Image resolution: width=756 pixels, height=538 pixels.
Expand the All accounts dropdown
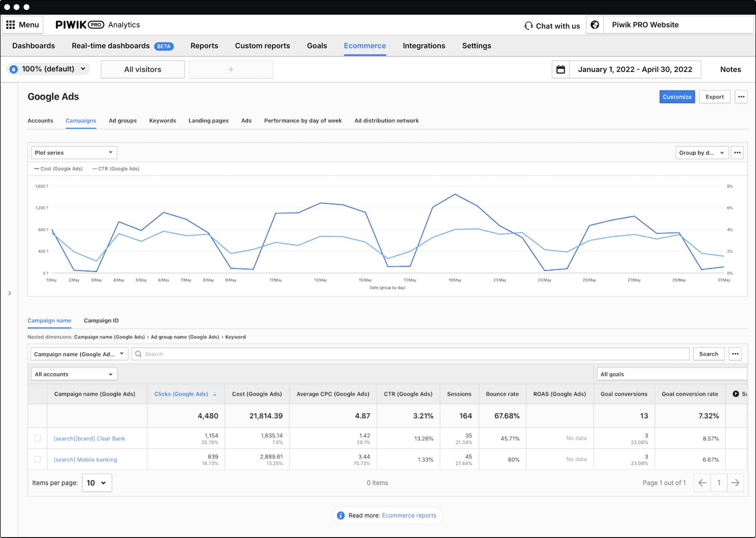point(74,374)
